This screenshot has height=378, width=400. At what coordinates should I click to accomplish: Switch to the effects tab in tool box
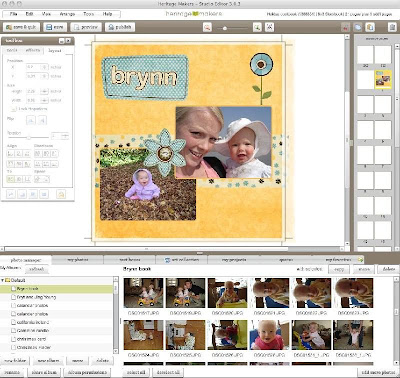coord(33,50)
